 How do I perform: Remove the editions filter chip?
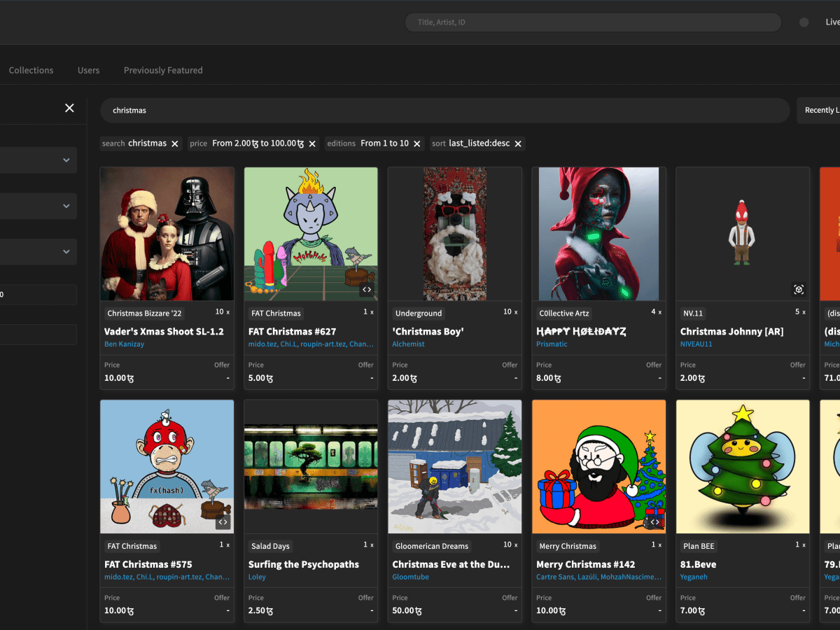pos(417,143)
